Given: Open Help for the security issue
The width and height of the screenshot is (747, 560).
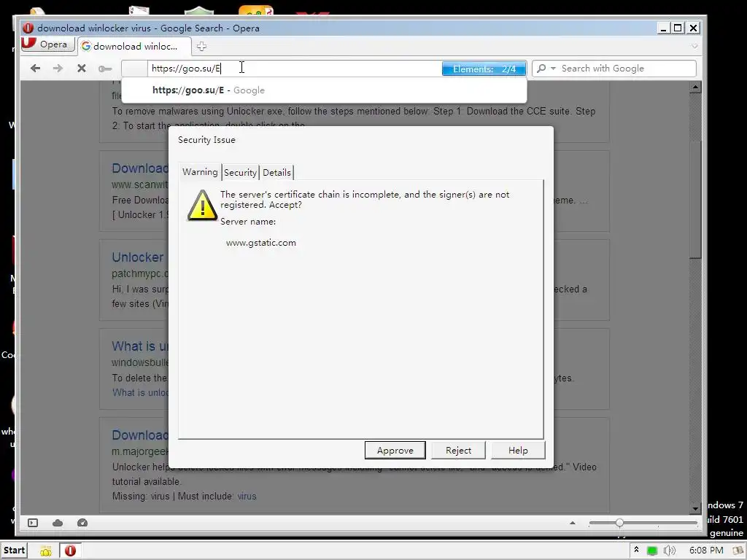Looking at the screenshot, I should 518,450.
